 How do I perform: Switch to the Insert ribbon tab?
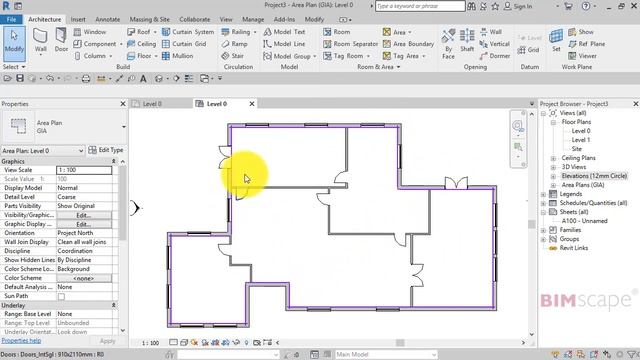(x=78, y=19)
